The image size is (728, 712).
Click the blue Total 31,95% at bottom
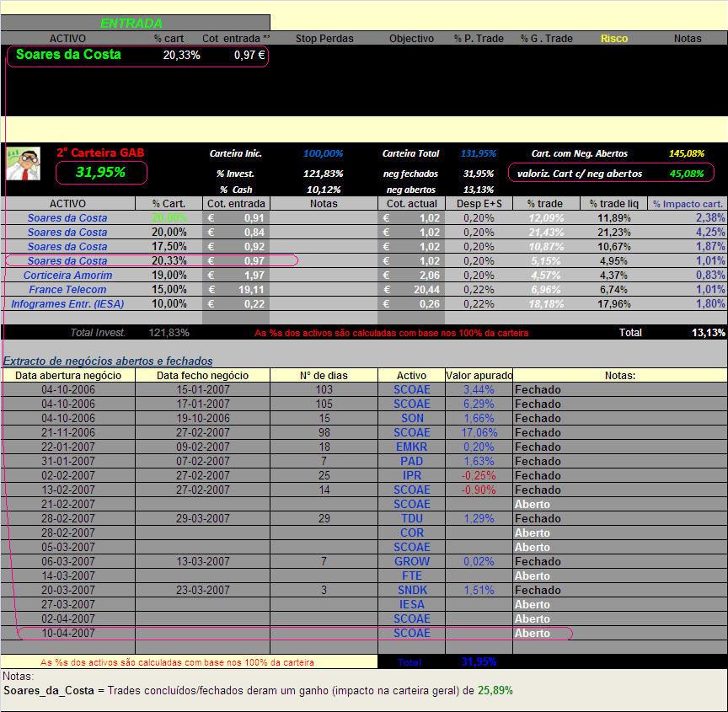(x=479, y=662)
